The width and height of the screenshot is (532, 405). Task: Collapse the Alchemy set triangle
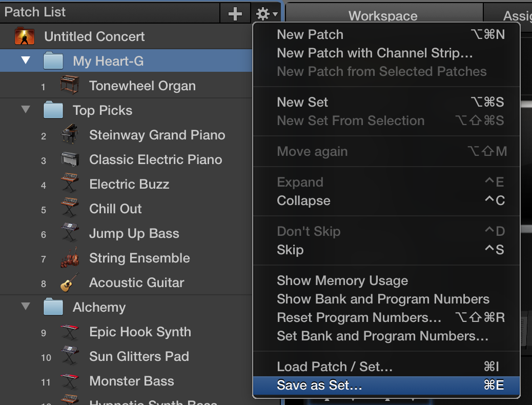26,306
